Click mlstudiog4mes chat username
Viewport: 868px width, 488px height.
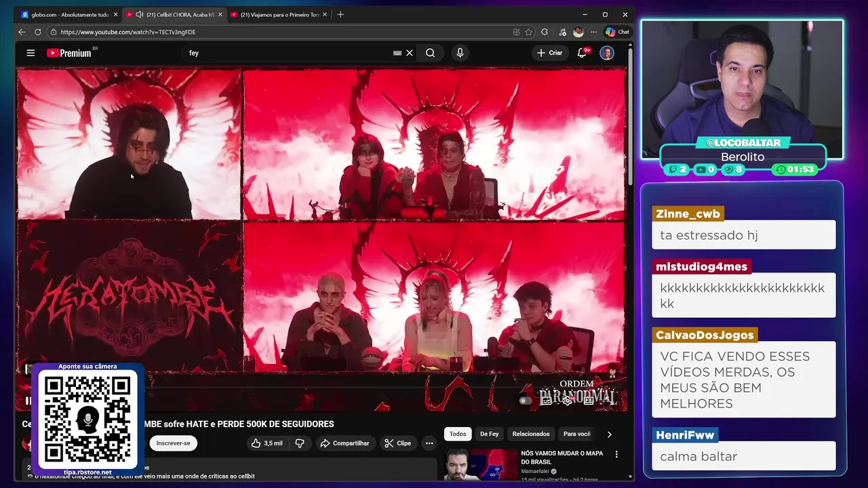click(701, 266)
